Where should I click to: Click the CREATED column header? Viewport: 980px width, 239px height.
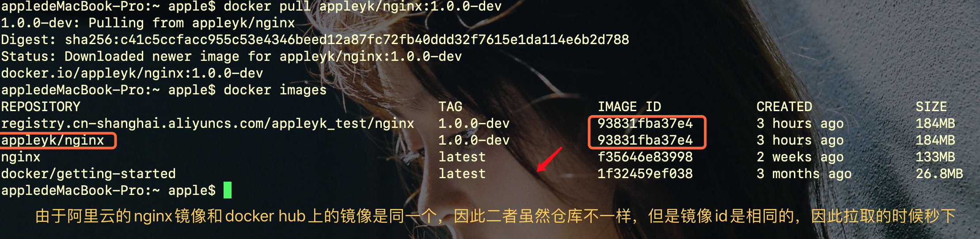point(784,107)
